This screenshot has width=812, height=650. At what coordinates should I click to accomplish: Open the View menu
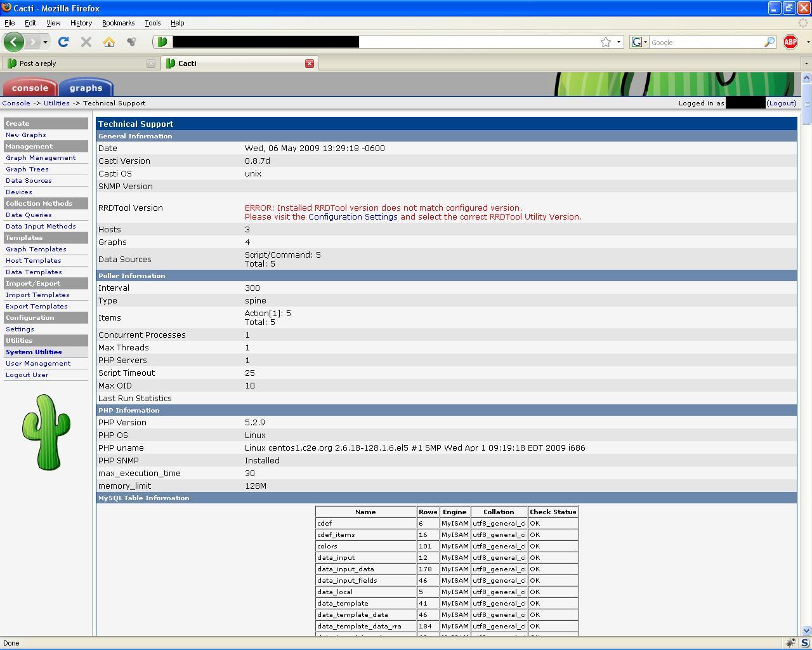click(53, 23)
